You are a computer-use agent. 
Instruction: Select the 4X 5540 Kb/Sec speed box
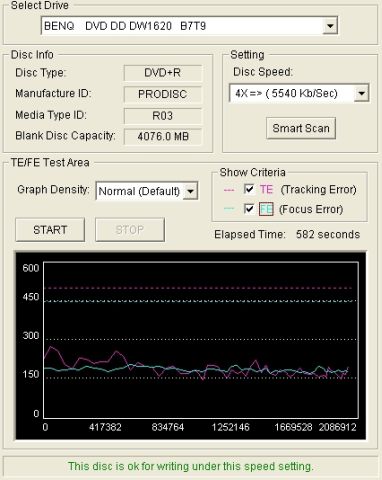click(x=299, y=93)
